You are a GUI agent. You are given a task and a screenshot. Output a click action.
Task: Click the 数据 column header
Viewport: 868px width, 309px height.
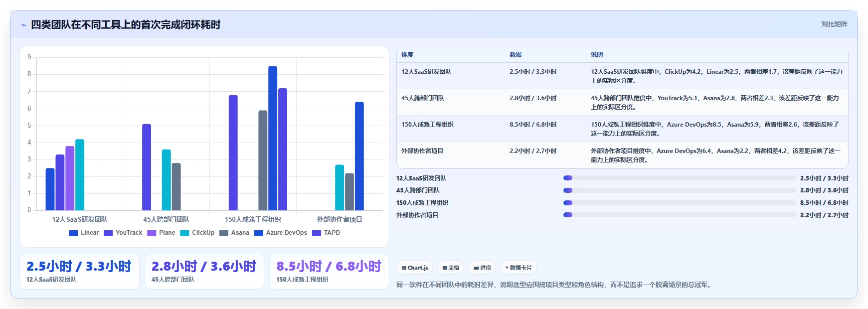(x=516, y=55)
